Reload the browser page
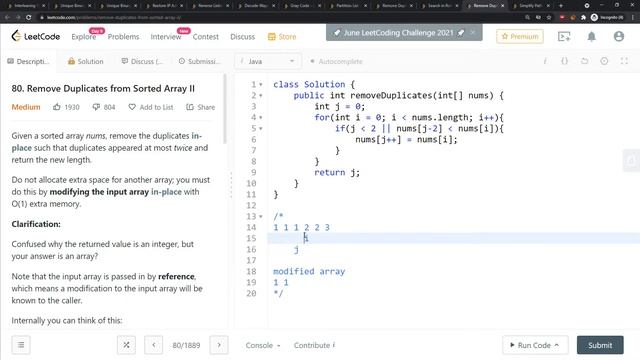The height and width of the screenshot is (360, 640). (x=28, y=17)
